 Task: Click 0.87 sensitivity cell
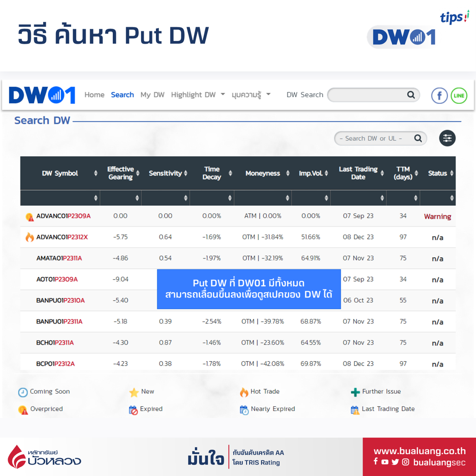point(165,343)
